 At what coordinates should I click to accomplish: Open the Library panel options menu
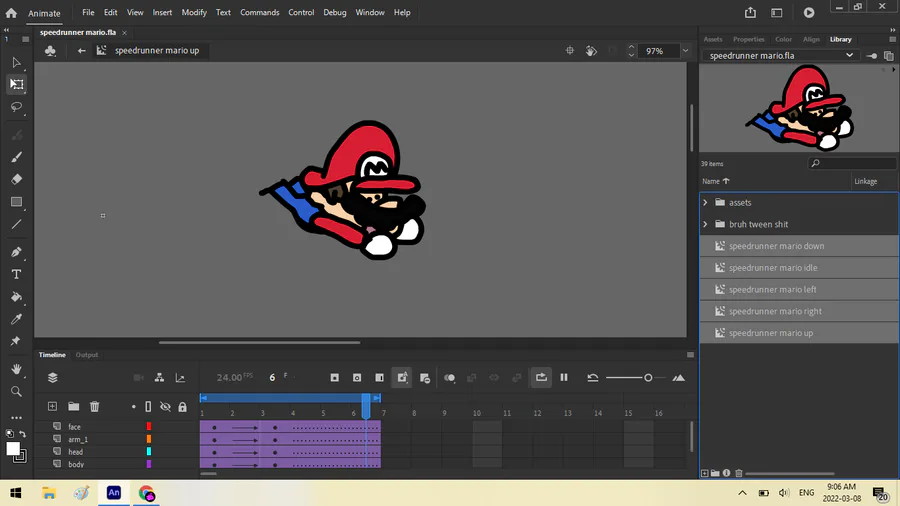(892, 39)
